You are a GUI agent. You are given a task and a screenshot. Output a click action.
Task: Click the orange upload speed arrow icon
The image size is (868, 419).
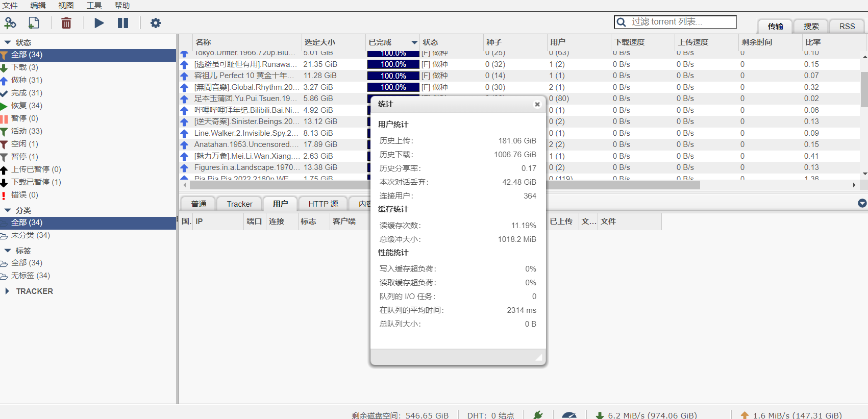click(x=745, y=415)
